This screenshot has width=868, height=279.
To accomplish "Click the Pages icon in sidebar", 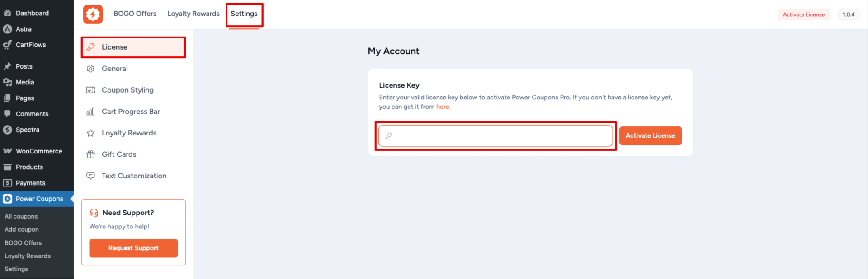I will (x=7, y=98).
